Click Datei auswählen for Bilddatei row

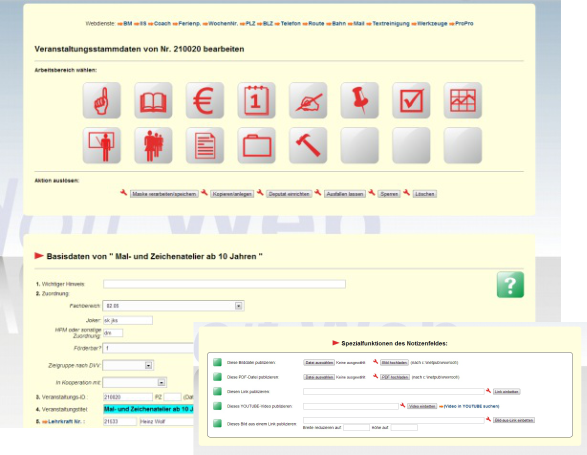[x=319, y=363]
